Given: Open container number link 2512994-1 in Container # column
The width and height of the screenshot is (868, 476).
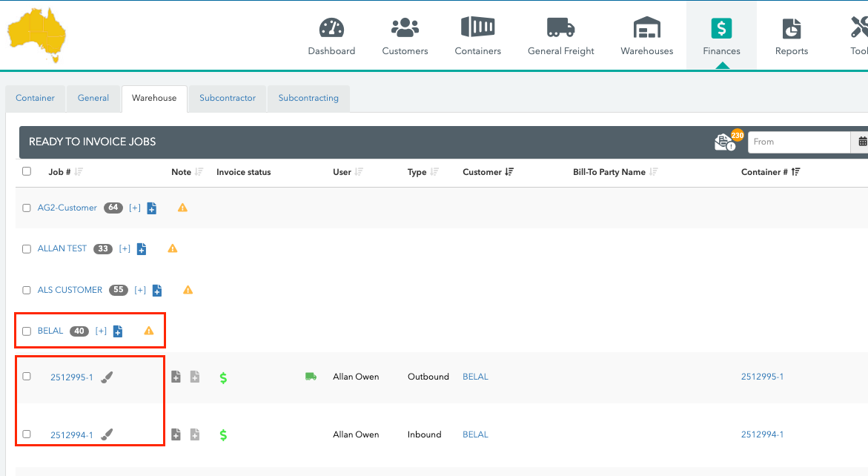Looking at the screenshot, I should (x=762, y=434).
